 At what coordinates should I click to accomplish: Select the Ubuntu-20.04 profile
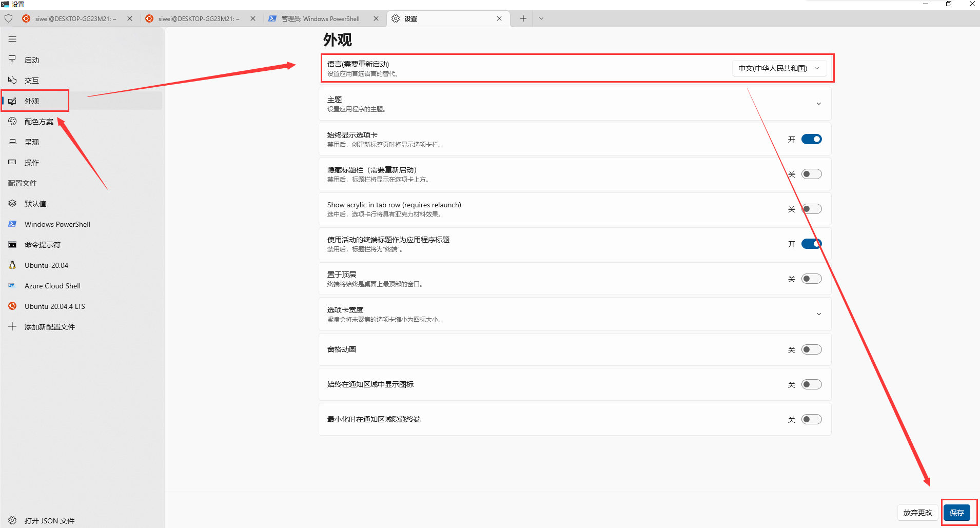click(x=82, y=265)
